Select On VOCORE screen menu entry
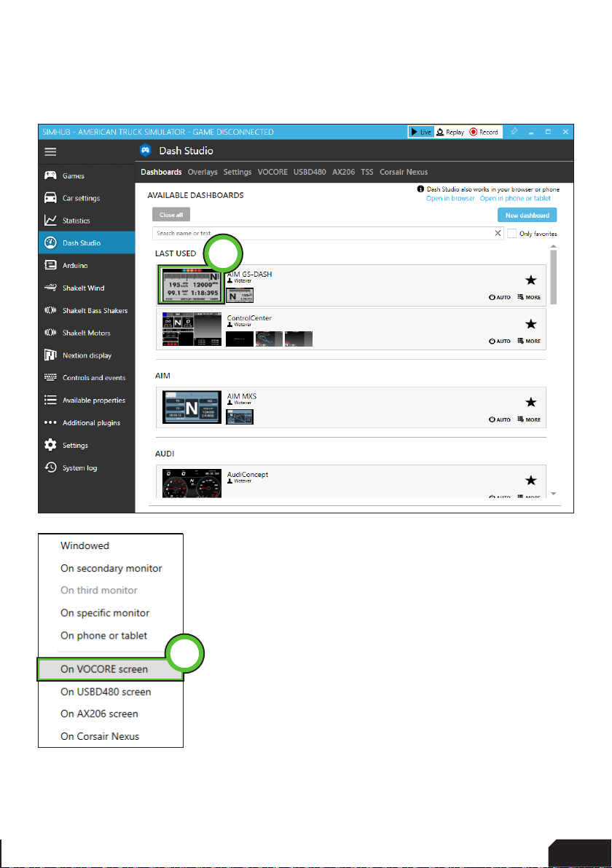612x868 pixels. coord(110,669)
